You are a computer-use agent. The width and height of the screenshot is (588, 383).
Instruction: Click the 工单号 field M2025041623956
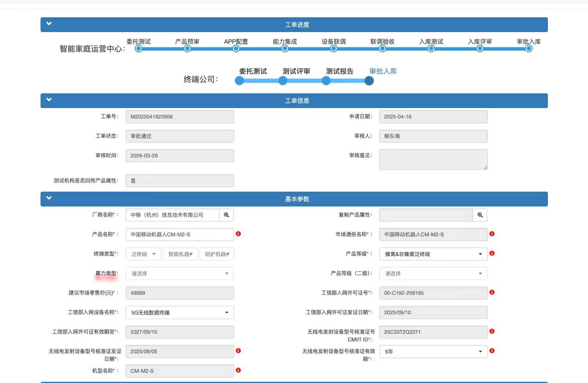tap(180, 117)
